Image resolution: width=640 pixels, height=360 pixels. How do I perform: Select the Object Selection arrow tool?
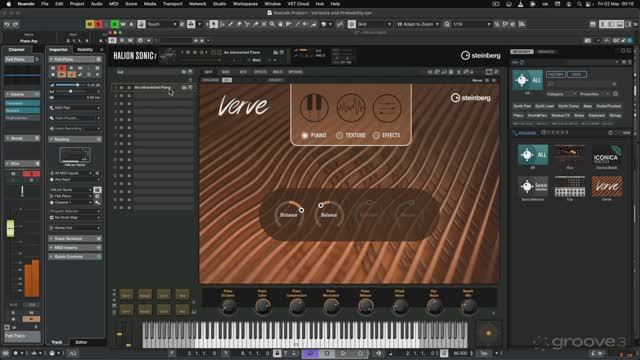pyautogui.click(x=213, y=24)
